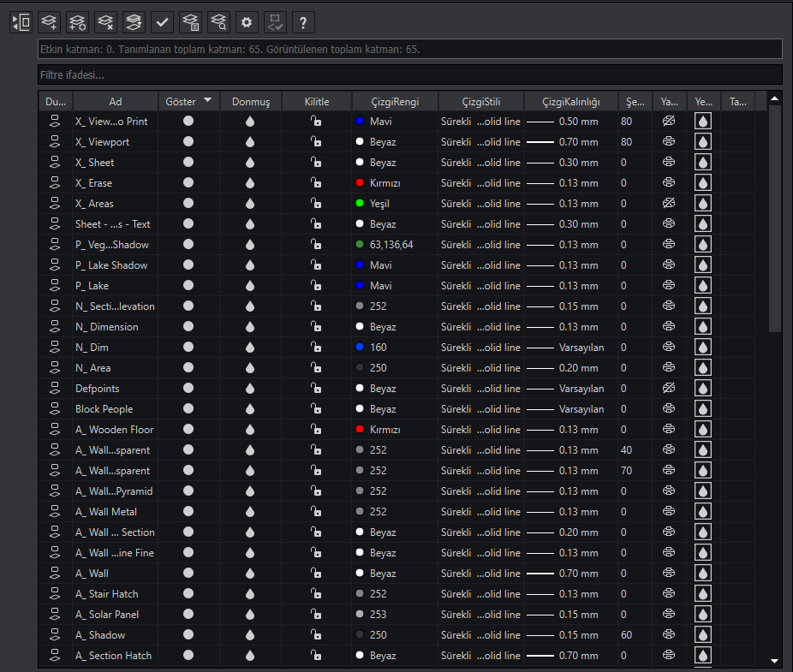Click the checkmark set-current layer icon

[x=162, y=22]
